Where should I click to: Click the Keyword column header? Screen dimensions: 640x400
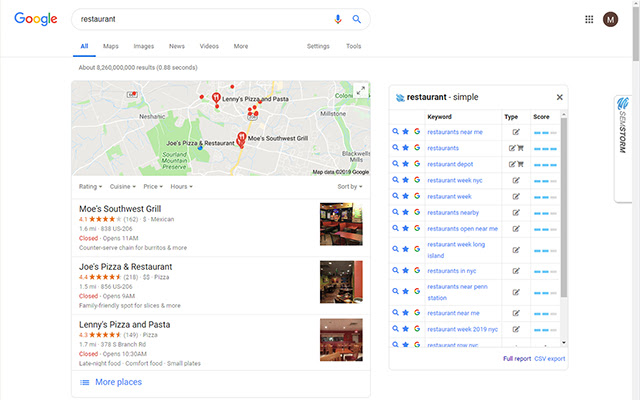[x=439, y=117]
